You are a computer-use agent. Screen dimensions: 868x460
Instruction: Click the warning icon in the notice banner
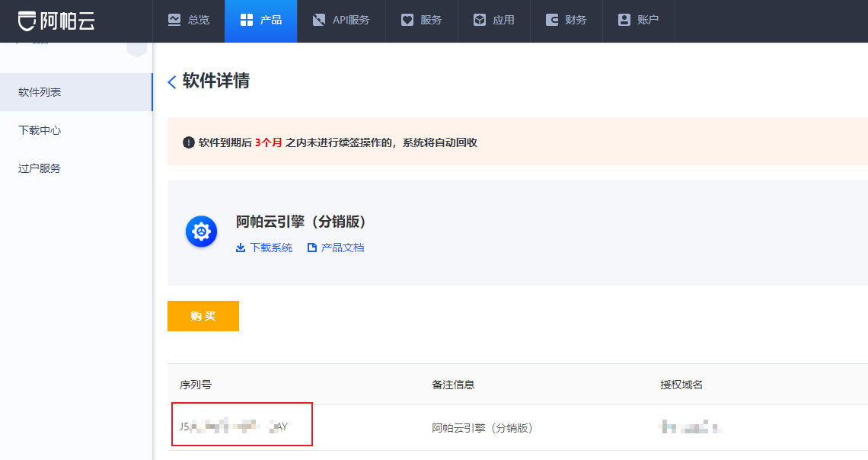click(x=188, y=142)
